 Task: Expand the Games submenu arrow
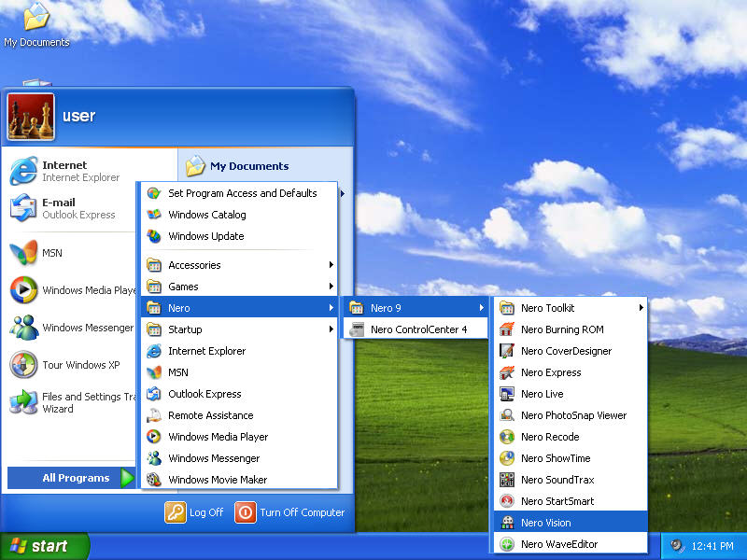[331, 287]
